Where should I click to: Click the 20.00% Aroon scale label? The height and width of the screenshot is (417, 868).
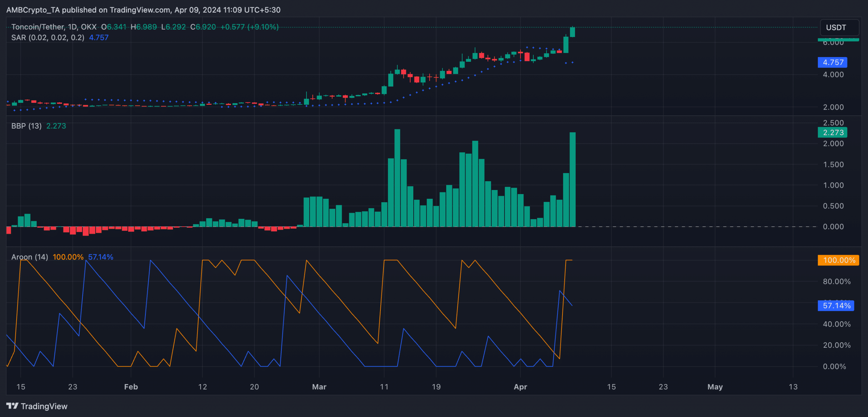coord(836,345)
